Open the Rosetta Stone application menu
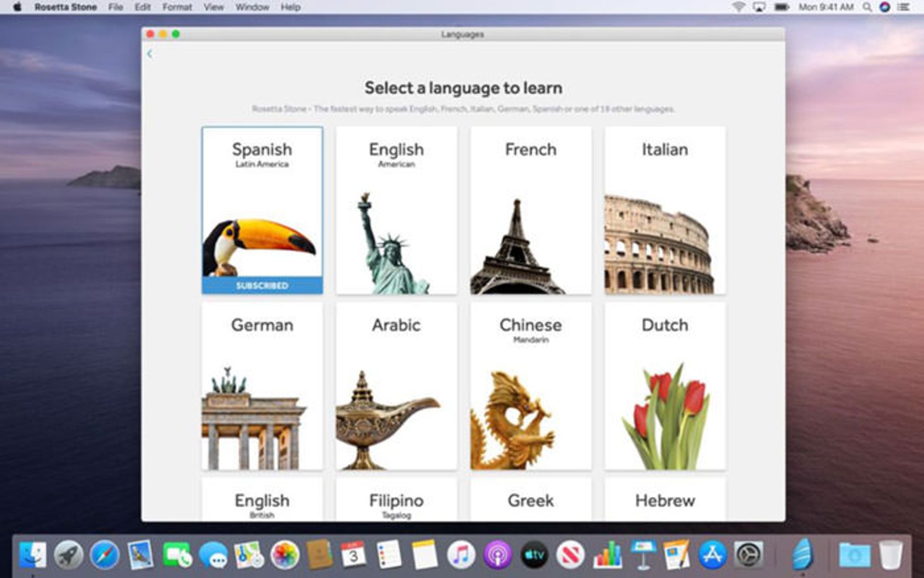The width and height of the screenshot is (924, 578). pyautogui.click(x=65, y=7)
